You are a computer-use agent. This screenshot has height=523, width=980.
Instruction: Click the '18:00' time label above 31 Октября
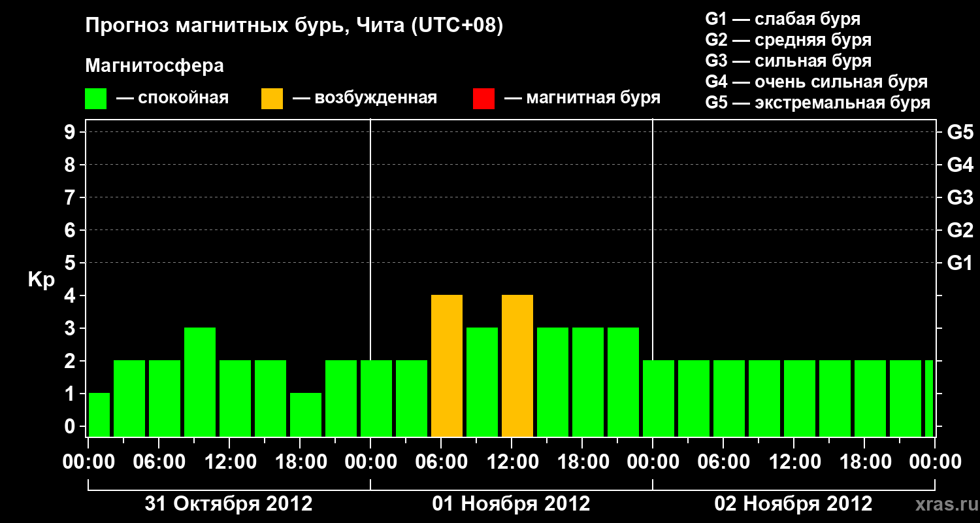click(x=300, y=462)
